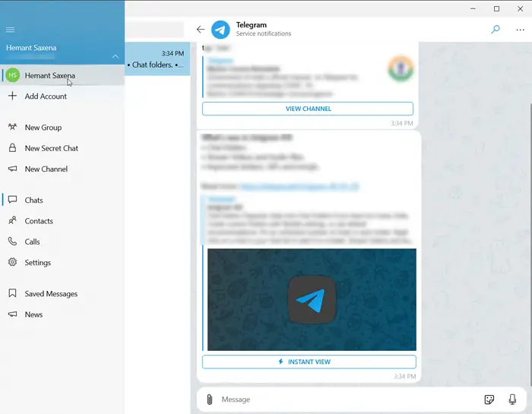The width and height of the screenshot is (532, 414).
Task: Click the INSTANT VIEW button
Action: pos(309,362)
